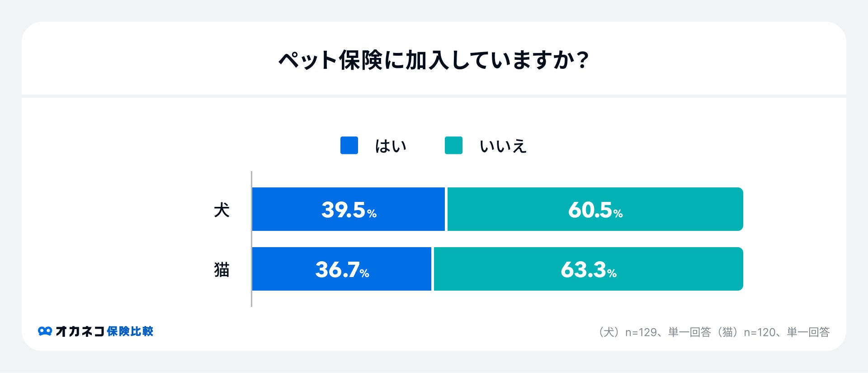Select the いいえ legend label
This screenshot has height=373, width=868.
(503, 146)
